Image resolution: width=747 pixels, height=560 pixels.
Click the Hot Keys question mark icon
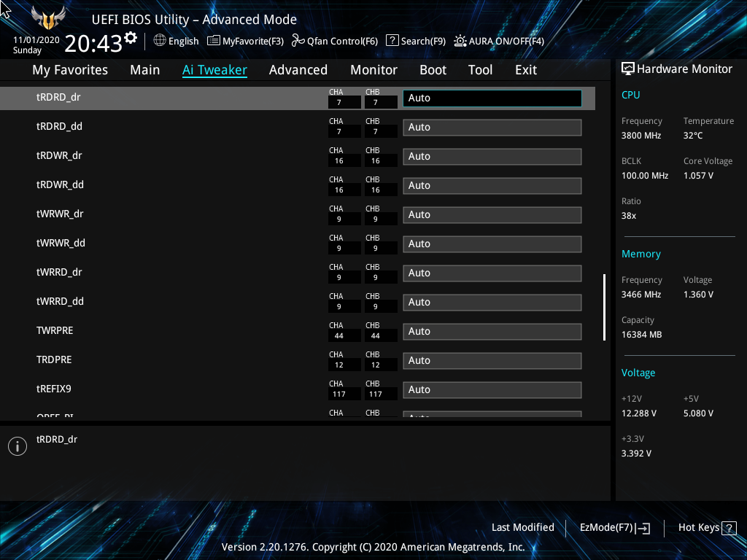(x=729, y=528)
